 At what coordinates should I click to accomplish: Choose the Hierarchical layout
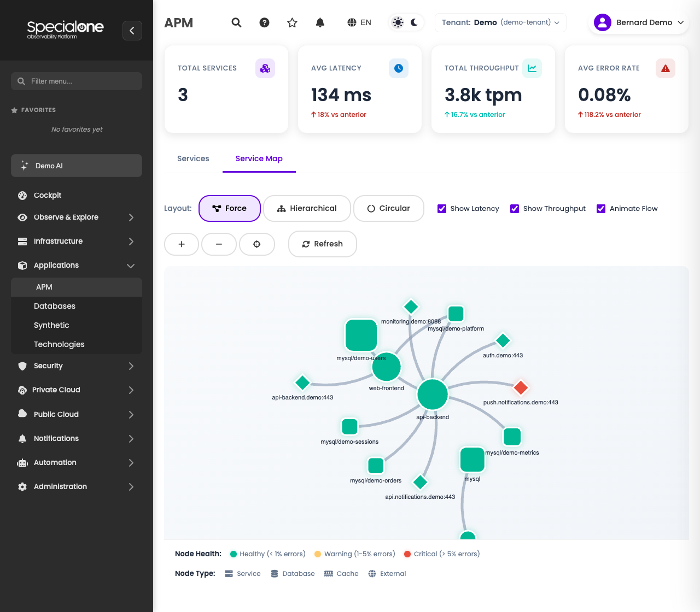(x=307, y=208)
